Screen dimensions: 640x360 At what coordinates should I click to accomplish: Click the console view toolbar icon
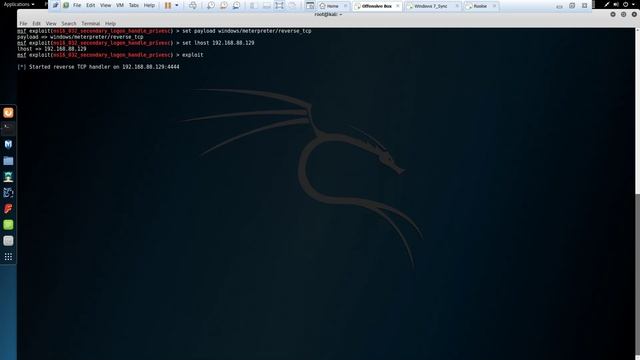click(x=310, y=5)
